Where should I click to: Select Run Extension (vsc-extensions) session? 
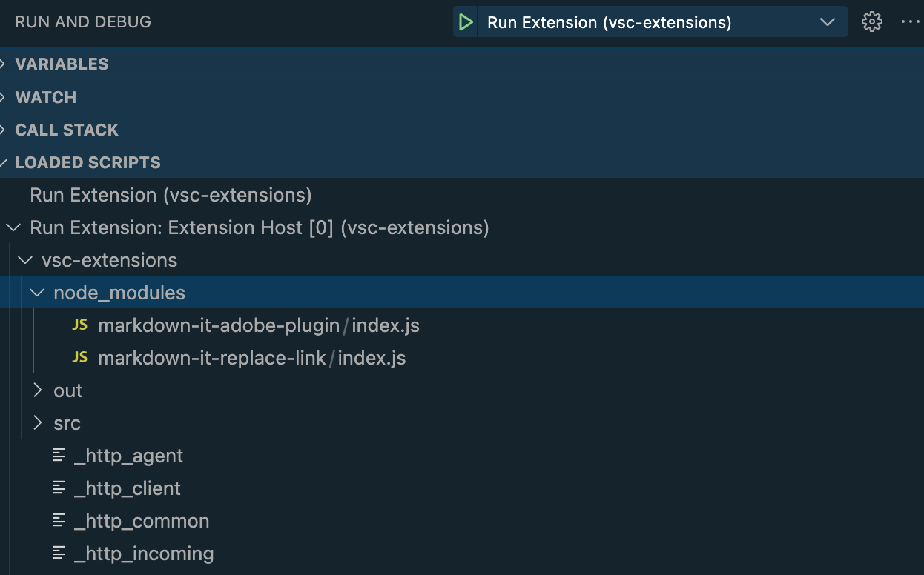171,195
